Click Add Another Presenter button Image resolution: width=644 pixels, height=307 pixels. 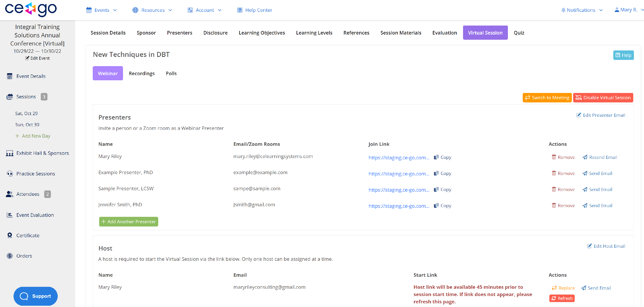tap(129, 222)
